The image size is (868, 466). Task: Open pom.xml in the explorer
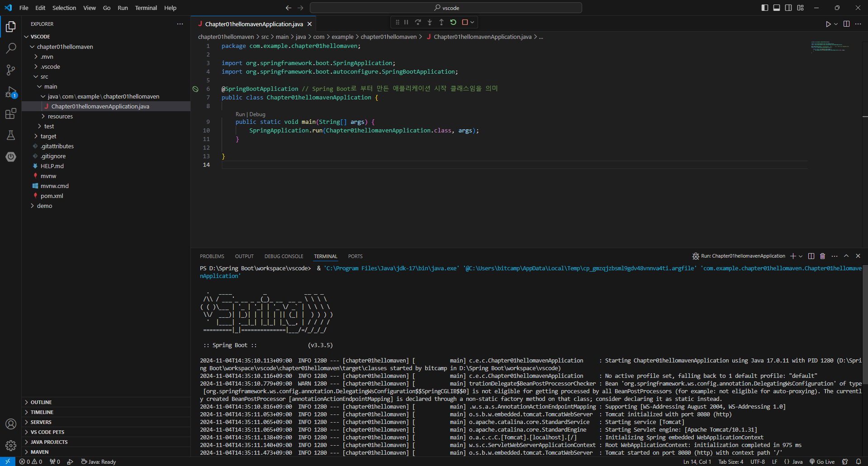[x=106, y=196]
